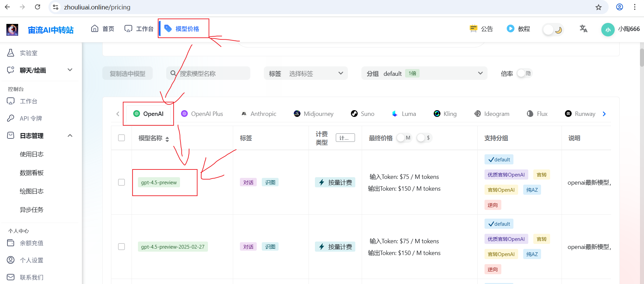Click the 纯AZ tag in gpt-4.5-preview-2025-02-27 row

532,254
